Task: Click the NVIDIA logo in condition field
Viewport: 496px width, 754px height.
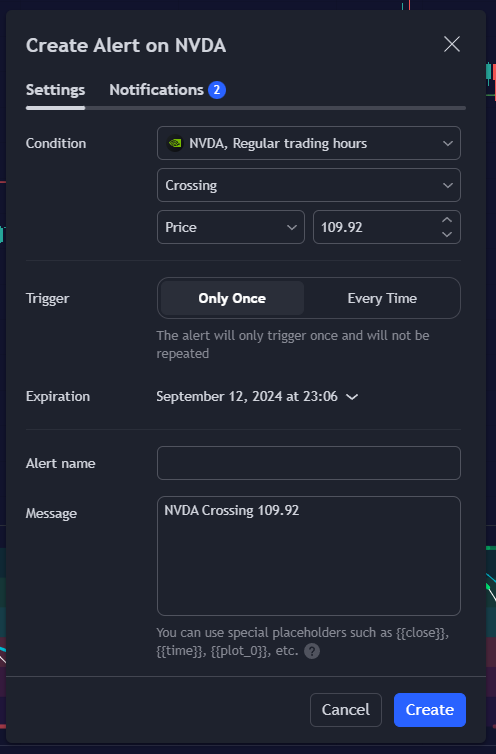Action: point(175,143)
